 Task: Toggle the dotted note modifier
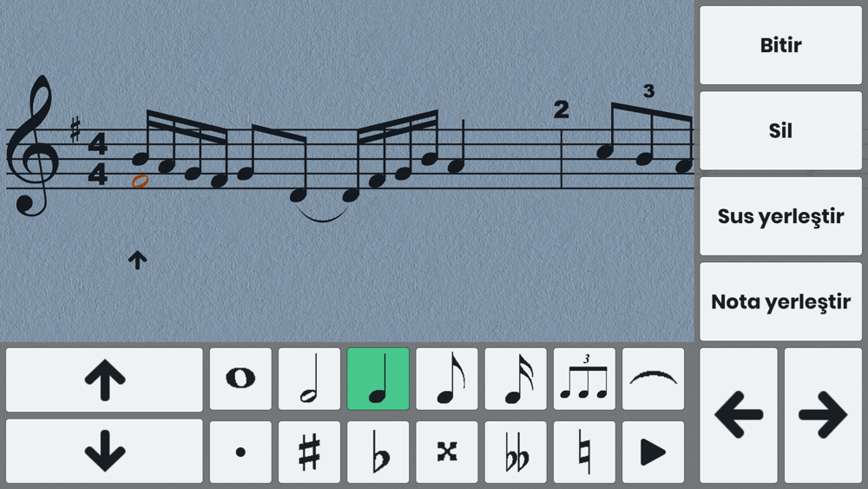point(240,452)
